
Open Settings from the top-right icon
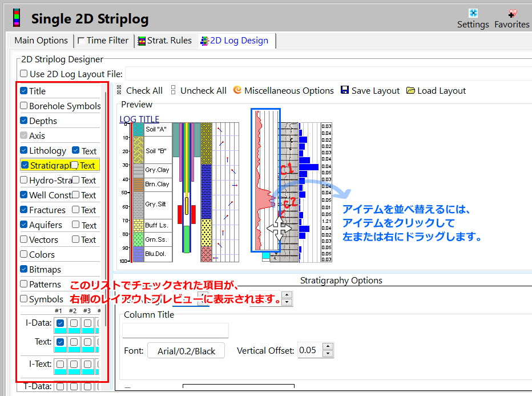tap(473, 13)
